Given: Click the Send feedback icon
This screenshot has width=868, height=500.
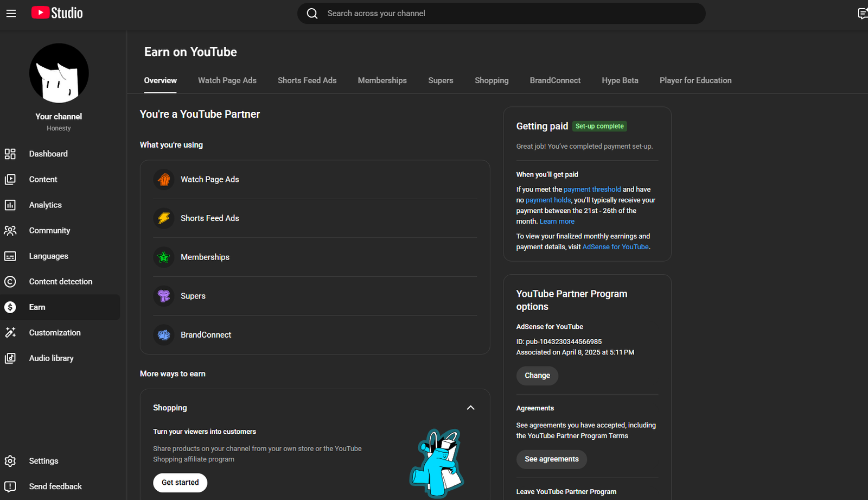Looking at the screenshot, I should pyautogui.click(x=10, y=486).
